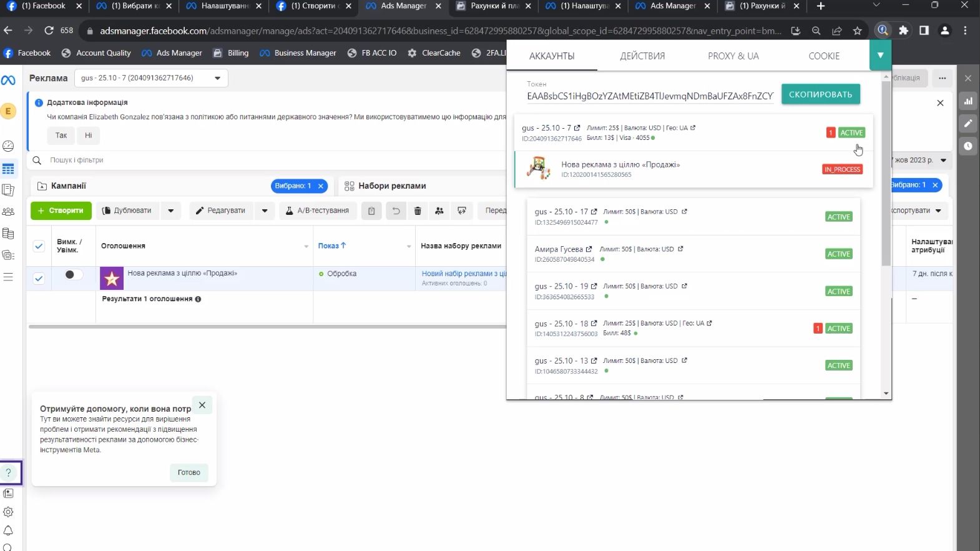Click the extension's magnifier icon in Chrome toolbar

(883, 30)
